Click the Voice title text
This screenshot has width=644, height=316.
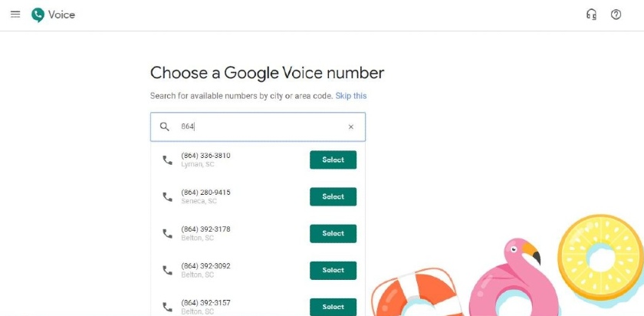(x=62, y=15)
